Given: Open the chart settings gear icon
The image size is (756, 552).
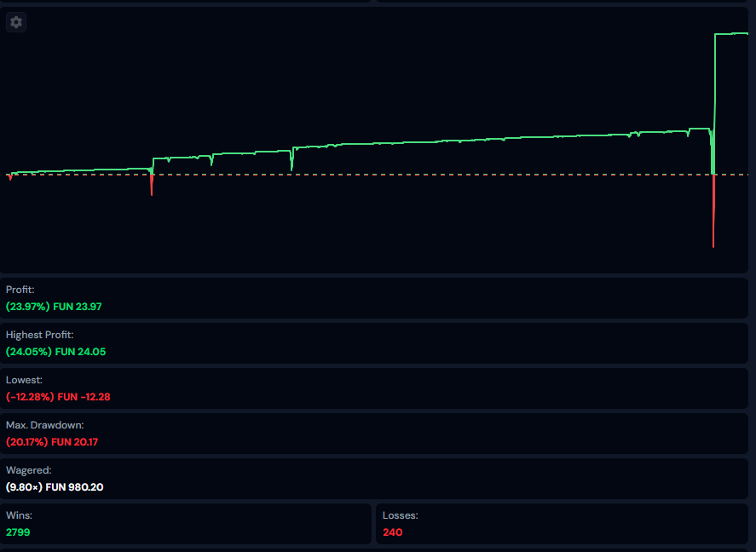Looking at the screenshot, I should (16, 22).
